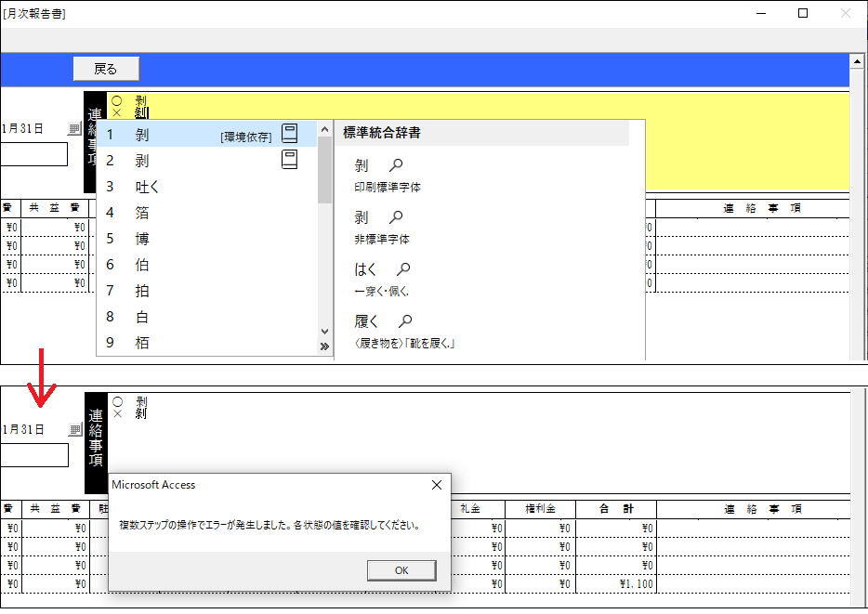
Task: Click candidate list scroll-down arrow
Action: (x=324, y=332)
